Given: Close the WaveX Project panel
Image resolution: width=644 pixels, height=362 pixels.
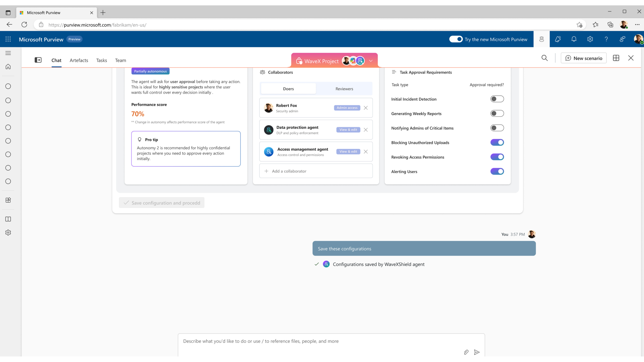Looking at the screenshot, I should [631, 58].
